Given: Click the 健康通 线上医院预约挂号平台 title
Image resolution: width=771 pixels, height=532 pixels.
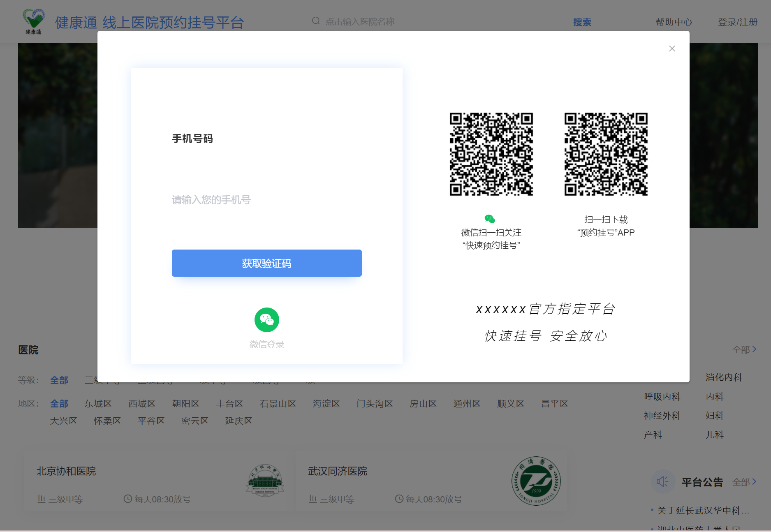Looking at the screenshot, I should pyautogui.click(x=150, y=23).
